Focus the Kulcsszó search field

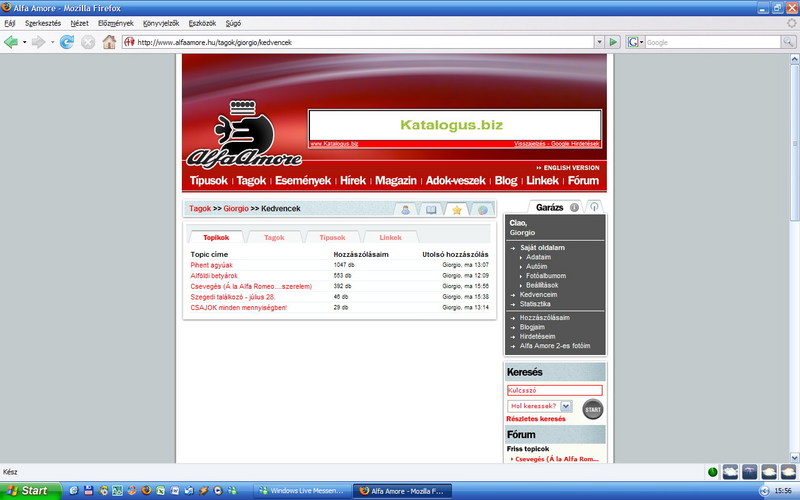point(555,390)
